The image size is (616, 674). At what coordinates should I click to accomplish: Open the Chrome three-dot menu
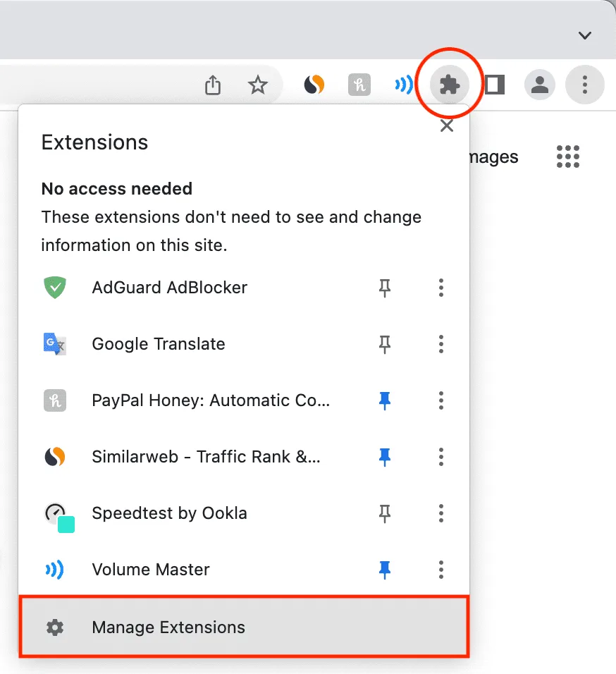(x=585, y=85)
